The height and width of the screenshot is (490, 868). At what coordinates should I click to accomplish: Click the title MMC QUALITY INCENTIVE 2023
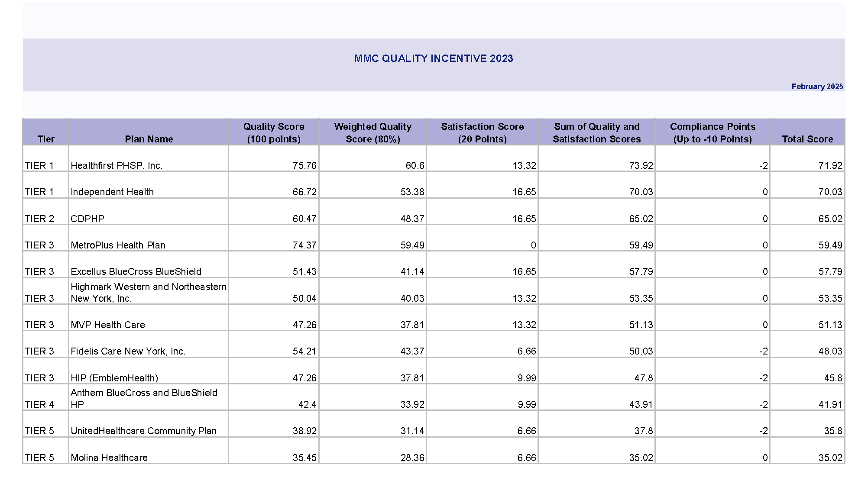[x=434, y=58]
